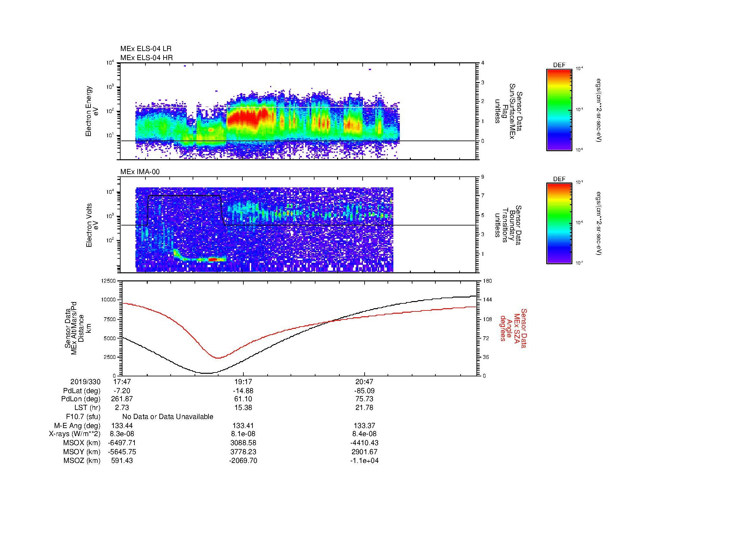
Task: Click the MSOX value 3088.58
Action: click(x=243, y=443)
